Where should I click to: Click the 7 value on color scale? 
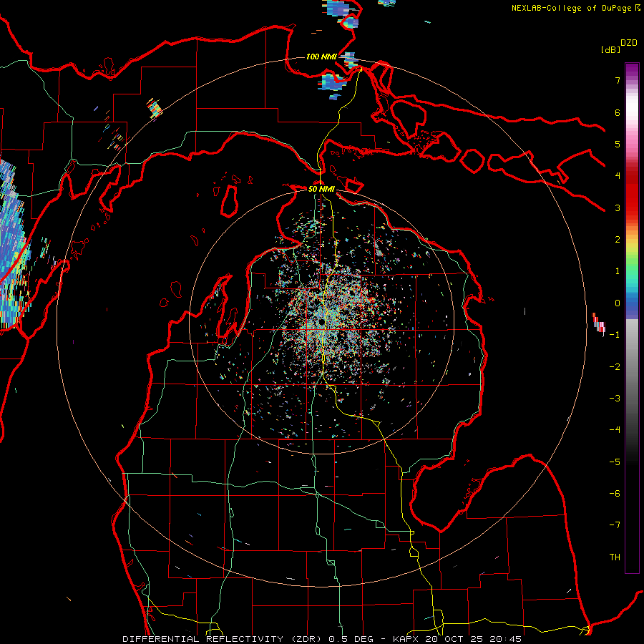tap(618, 80)
